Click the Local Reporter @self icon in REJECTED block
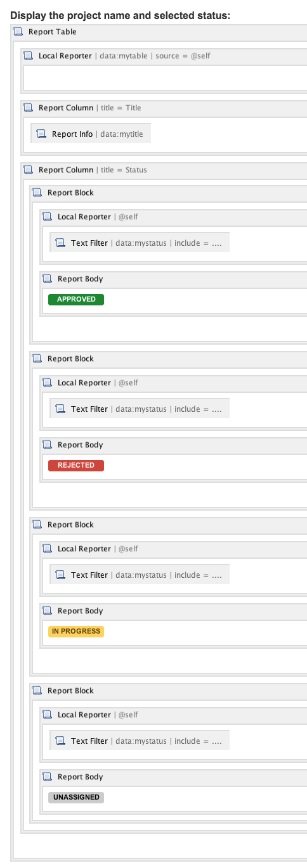 pos(48,383)
